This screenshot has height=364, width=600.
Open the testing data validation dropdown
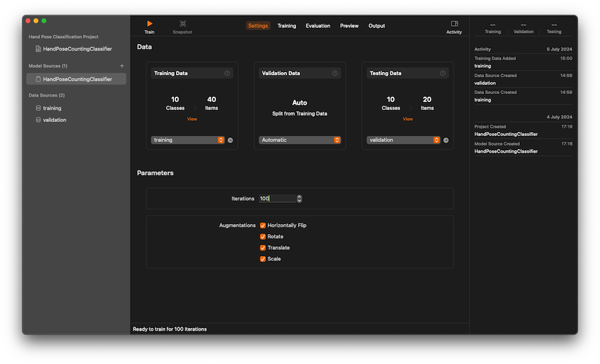(403, 140)
